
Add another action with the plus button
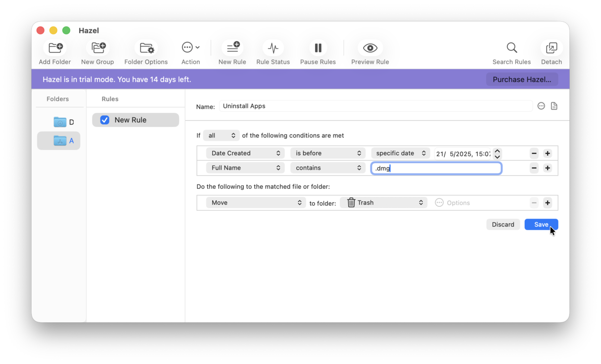(548, 203)
